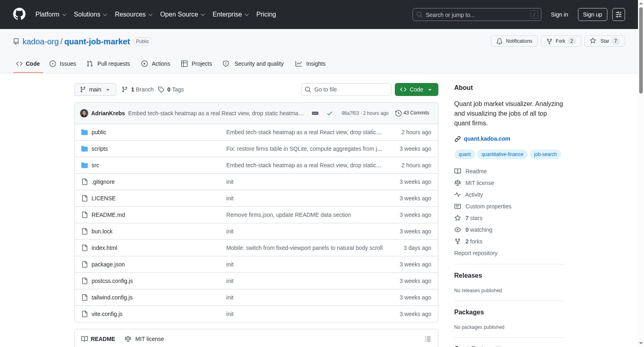Open the README.md file
The image size is (644, 347).
108,215
